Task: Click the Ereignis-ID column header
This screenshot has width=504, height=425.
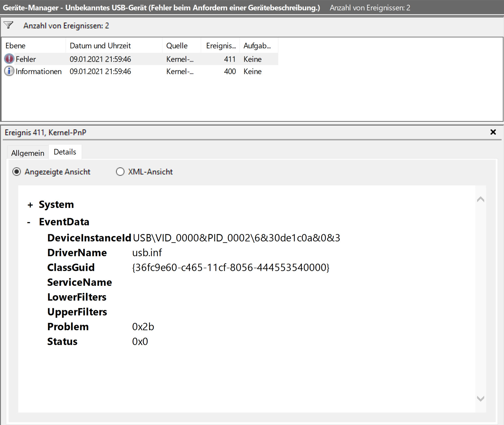Action: 220,46
